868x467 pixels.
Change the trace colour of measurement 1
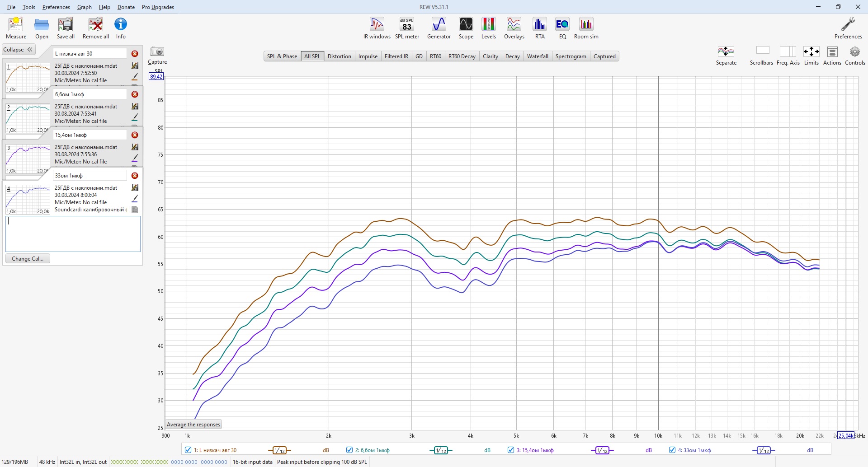pos(135,77)
